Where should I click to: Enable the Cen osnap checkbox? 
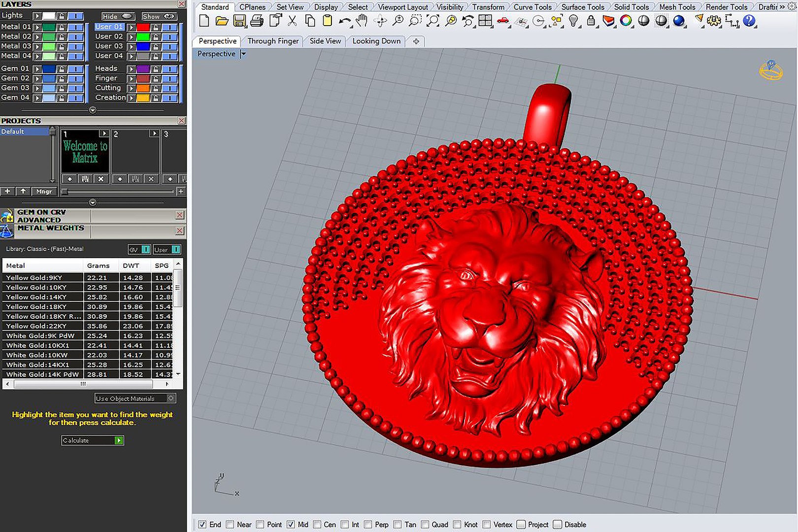click(x=317, y=525)
